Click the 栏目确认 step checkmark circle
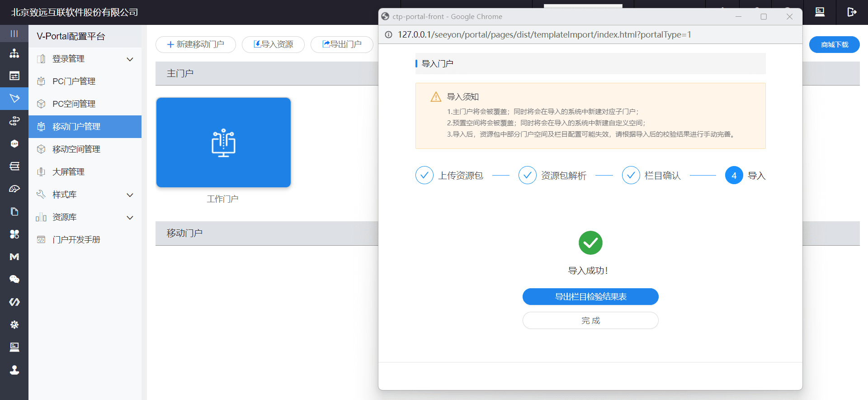Viewport: 868px width, 400px height. coord(631,175)
